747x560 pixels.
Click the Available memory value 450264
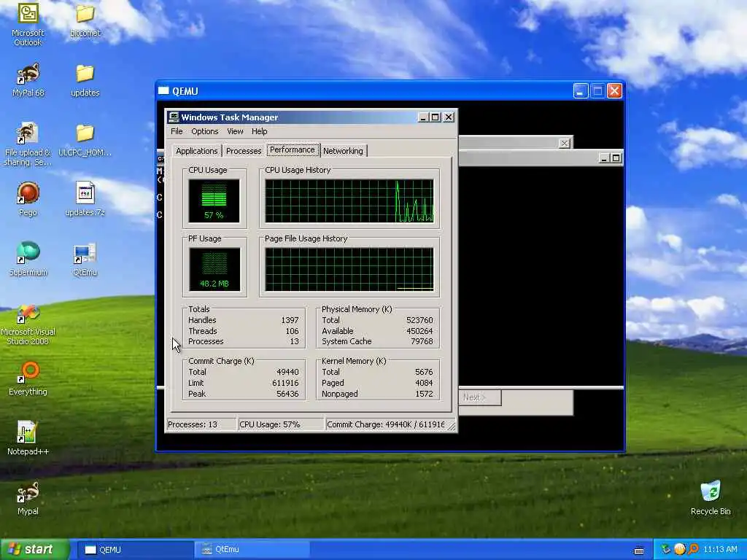419,331
